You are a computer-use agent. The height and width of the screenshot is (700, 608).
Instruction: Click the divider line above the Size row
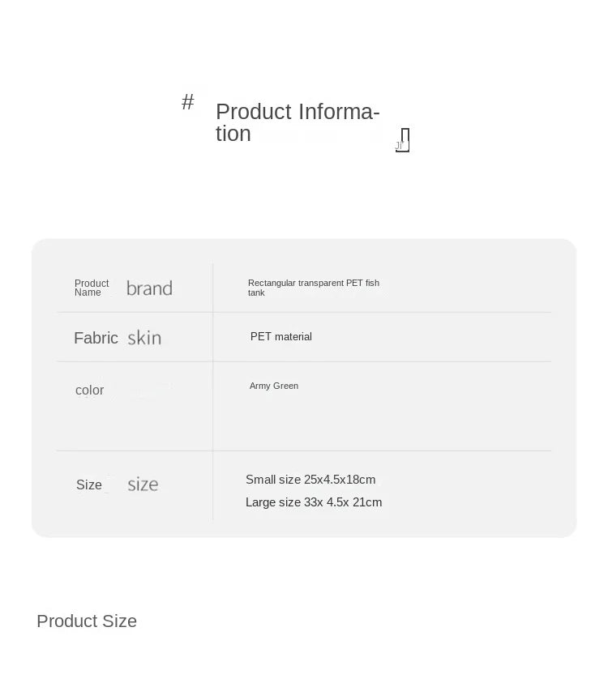(381, 450)
